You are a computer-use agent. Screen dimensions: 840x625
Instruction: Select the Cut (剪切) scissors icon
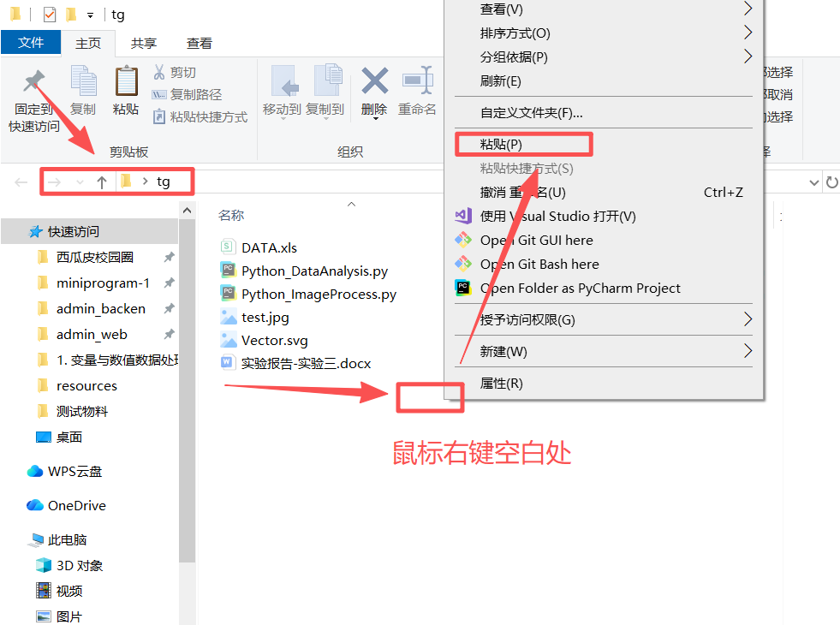(x=159, y=72)
